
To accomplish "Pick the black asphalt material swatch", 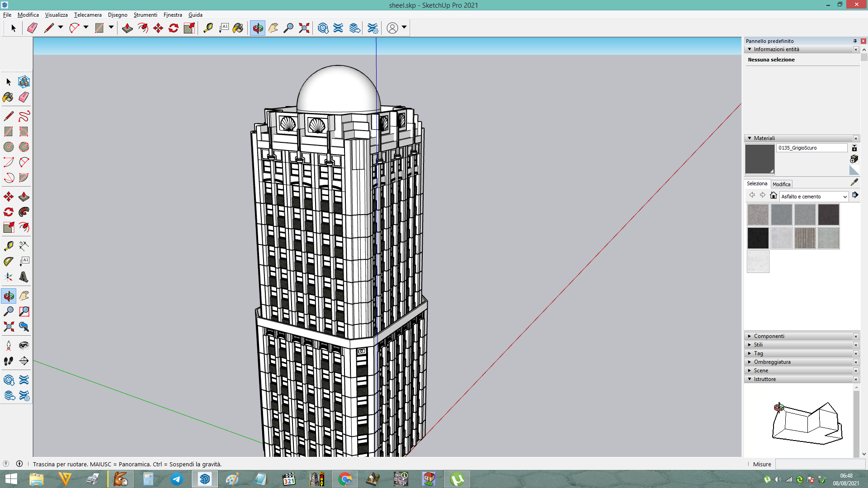I will (758, 238).
